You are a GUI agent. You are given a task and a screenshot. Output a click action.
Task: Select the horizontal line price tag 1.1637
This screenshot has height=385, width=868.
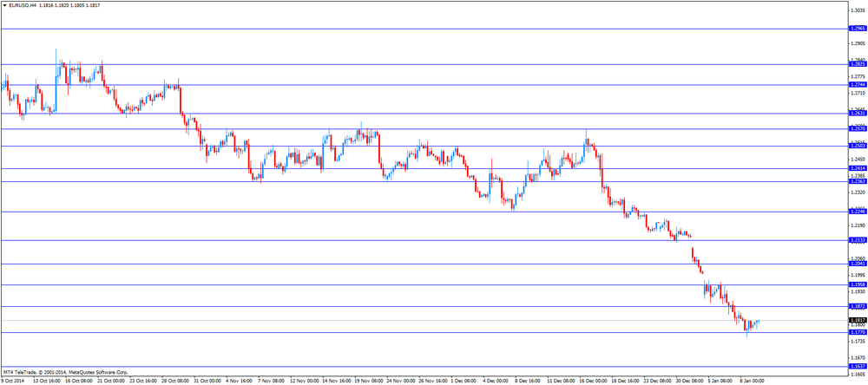point(858,367)
